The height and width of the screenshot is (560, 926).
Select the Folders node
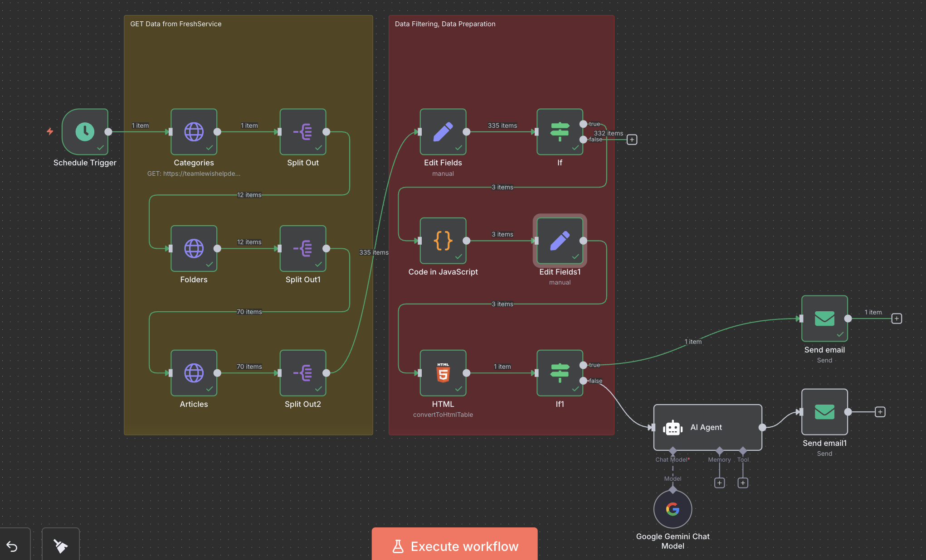pos(194,249)
